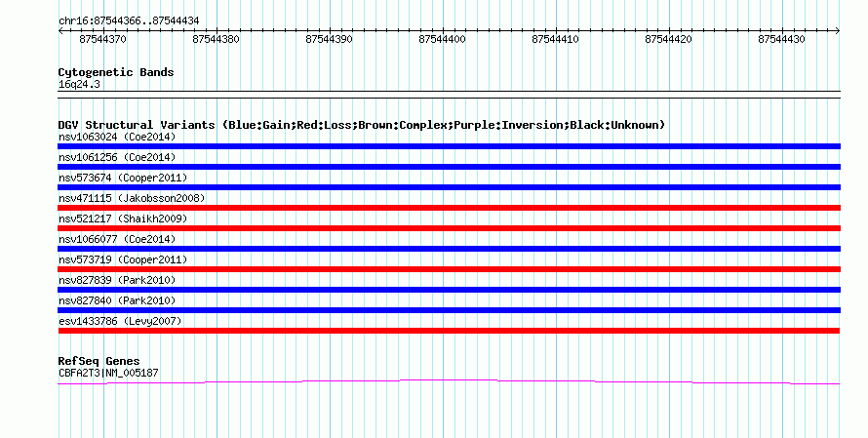
Task: Open variant nsv573719 (Cooper2011) label
Action: 123,259
